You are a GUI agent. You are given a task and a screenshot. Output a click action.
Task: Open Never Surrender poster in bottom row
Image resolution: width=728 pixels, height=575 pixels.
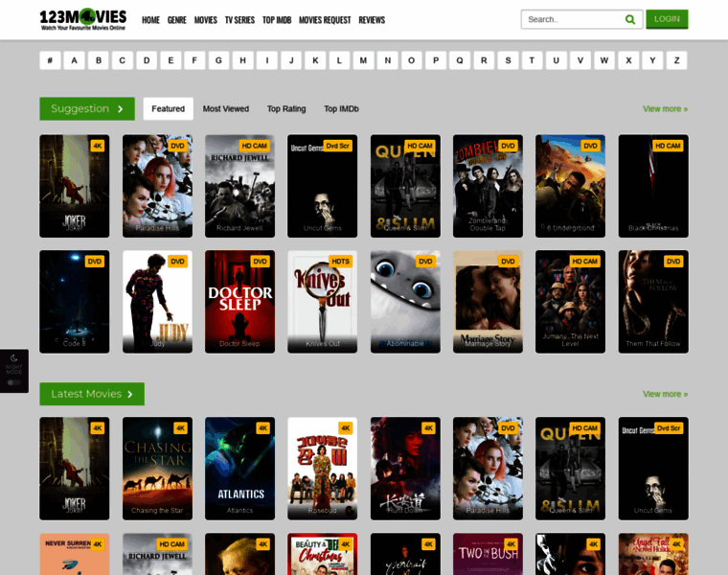75,554
